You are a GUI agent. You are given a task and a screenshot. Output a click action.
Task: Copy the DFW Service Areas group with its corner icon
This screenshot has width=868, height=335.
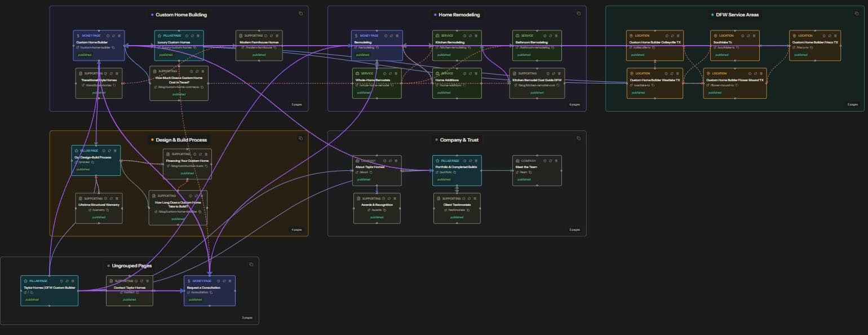click(x=857, y=14)
